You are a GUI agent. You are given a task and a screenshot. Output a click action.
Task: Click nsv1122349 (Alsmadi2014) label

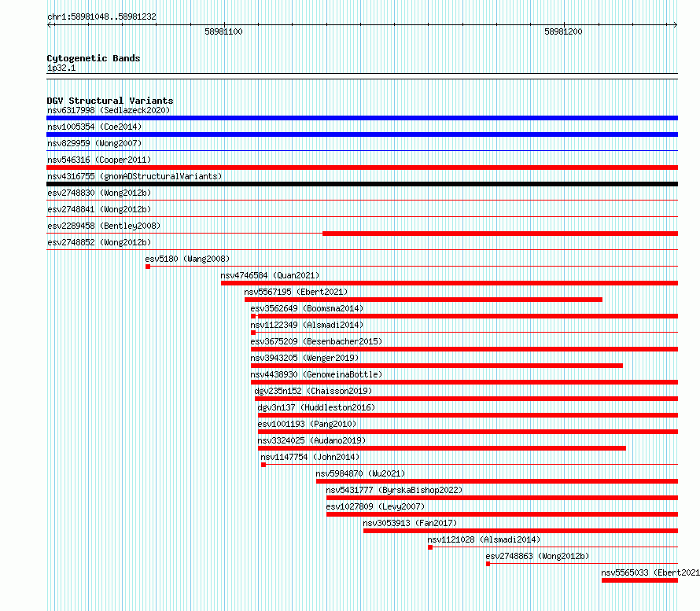[x=308, y=325]
